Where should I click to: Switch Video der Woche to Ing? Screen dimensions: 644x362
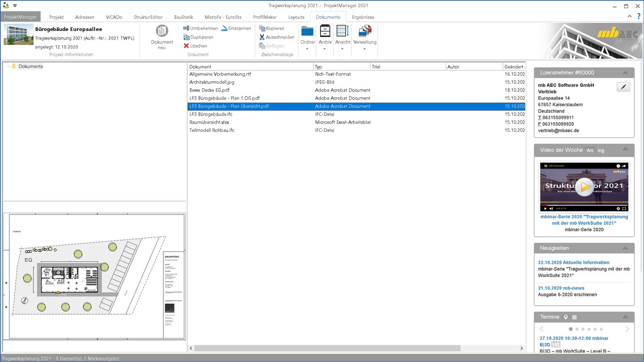(x=601, y=150)
